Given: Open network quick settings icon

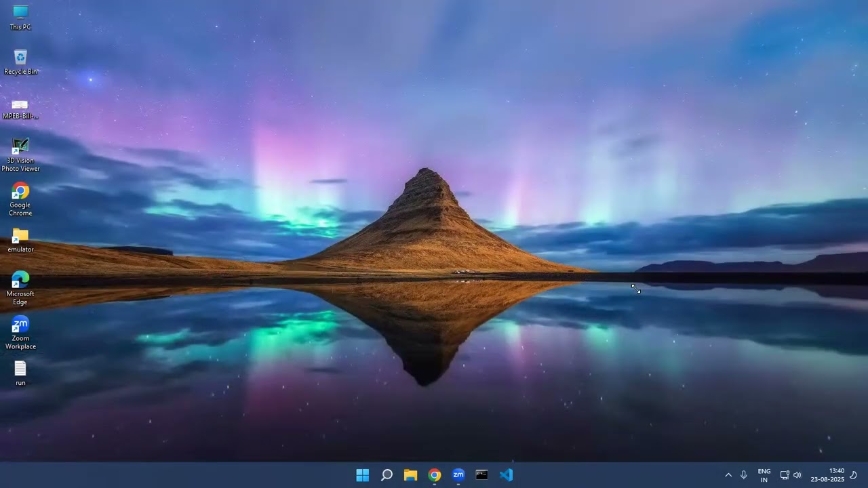Looking at the screenshot, I should coord(785,475).
